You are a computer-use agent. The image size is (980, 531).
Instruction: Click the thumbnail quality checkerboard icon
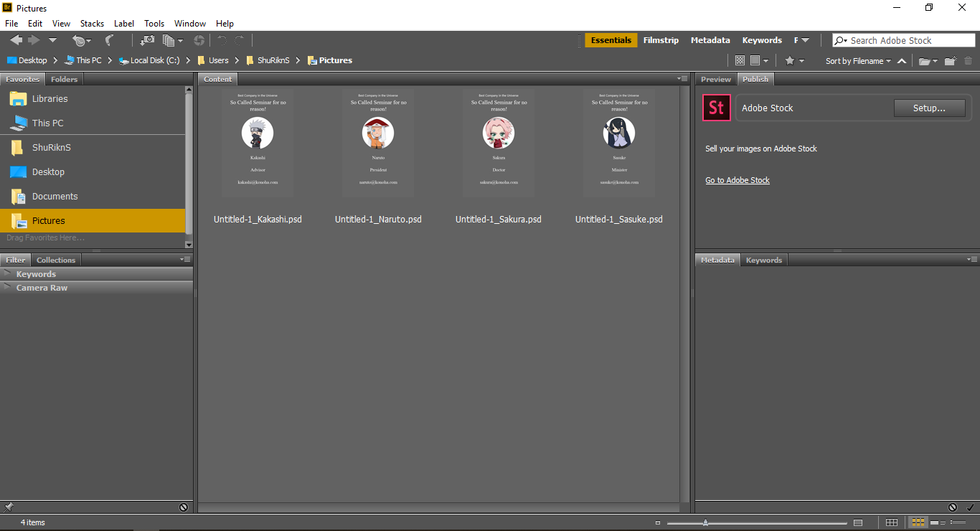[740, 61]
